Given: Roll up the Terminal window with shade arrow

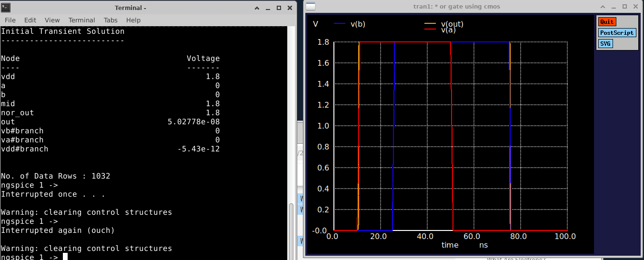Looking at the screenshot, I should click(258, 8).
